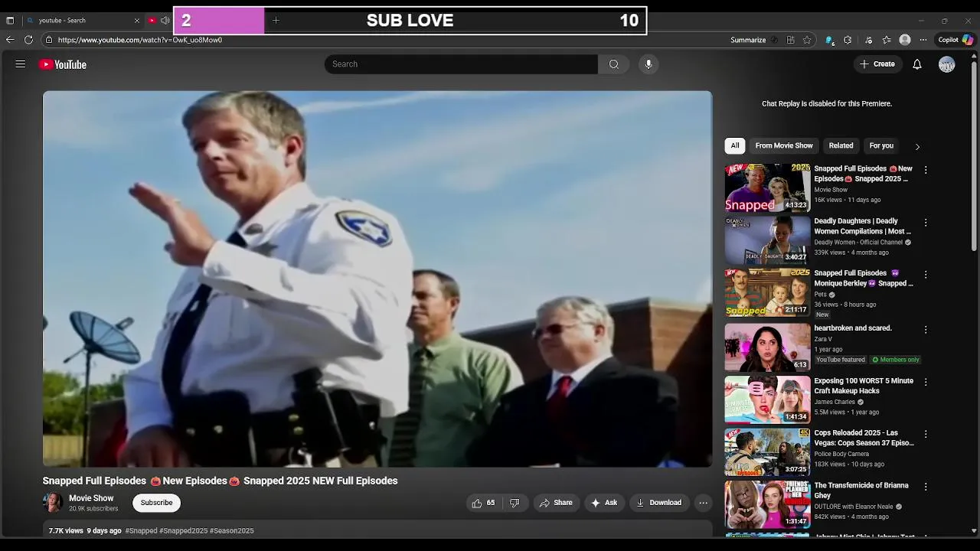This screenshot has height=551, width=980.
Task: Select the 'From Movie Show' chip
Action: [784, 145]
